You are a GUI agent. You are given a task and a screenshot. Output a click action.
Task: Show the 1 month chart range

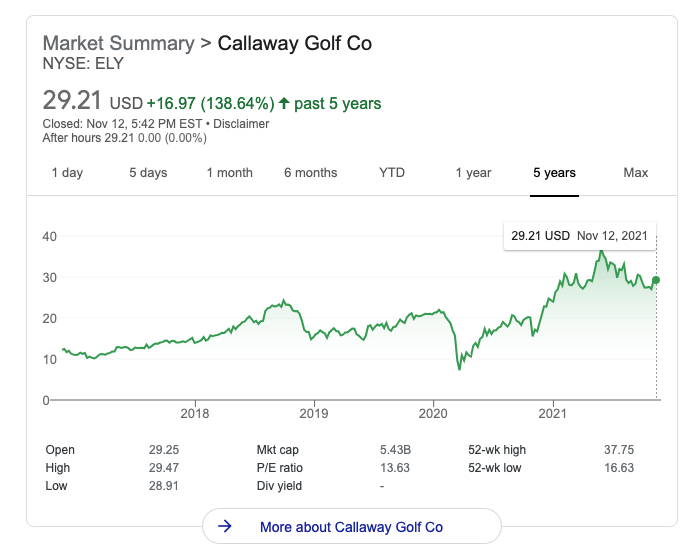[229, 173]
